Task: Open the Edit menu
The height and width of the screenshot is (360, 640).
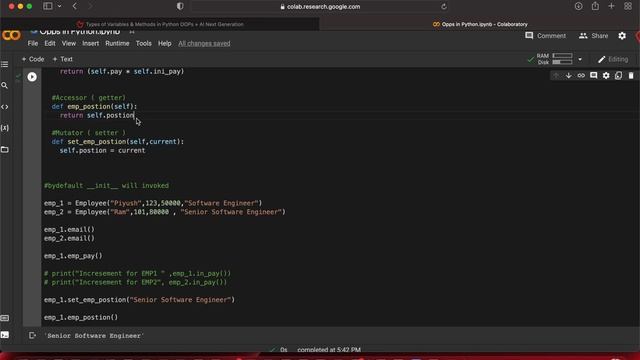Action: (x=50, y=43)
